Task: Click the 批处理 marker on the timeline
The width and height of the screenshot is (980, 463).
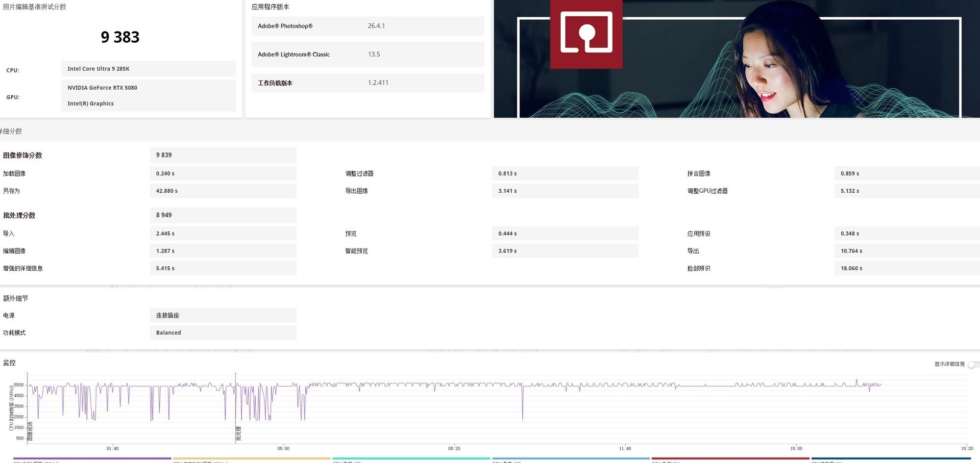Action: 238,434
